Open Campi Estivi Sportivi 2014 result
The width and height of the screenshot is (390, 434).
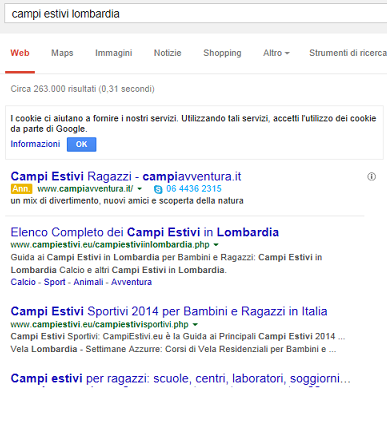169,311
